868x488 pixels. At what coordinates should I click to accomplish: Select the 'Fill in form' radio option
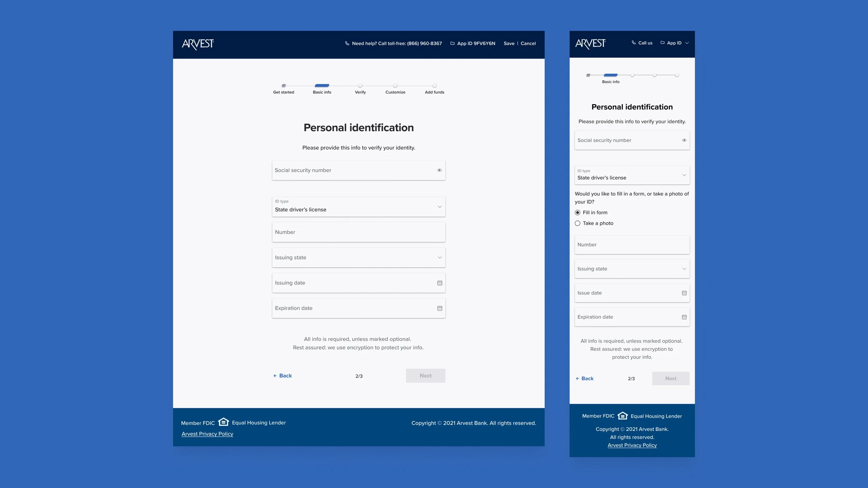coord(577,212)
